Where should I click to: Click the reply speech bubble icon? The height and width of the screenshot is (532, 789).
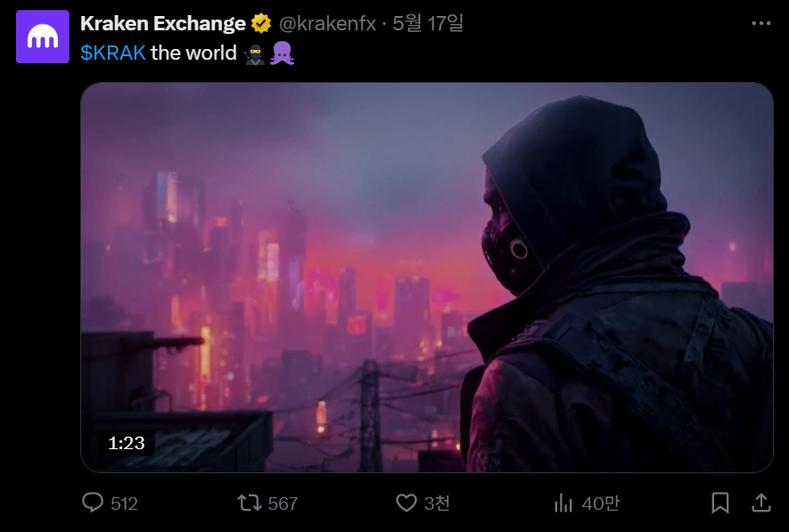click(93, 503)
